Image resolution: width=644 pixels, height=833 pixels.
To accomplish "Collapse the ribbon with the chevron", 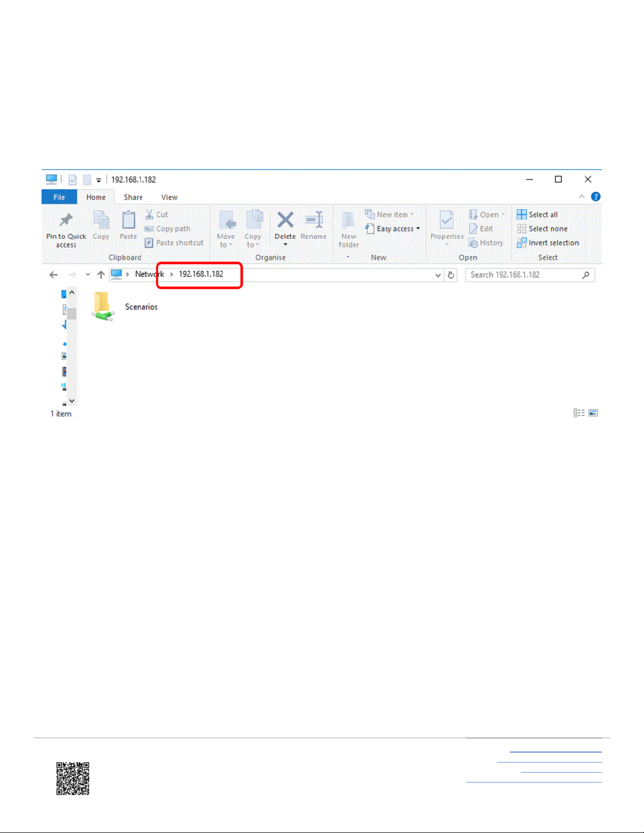I will tap(581, 197).
